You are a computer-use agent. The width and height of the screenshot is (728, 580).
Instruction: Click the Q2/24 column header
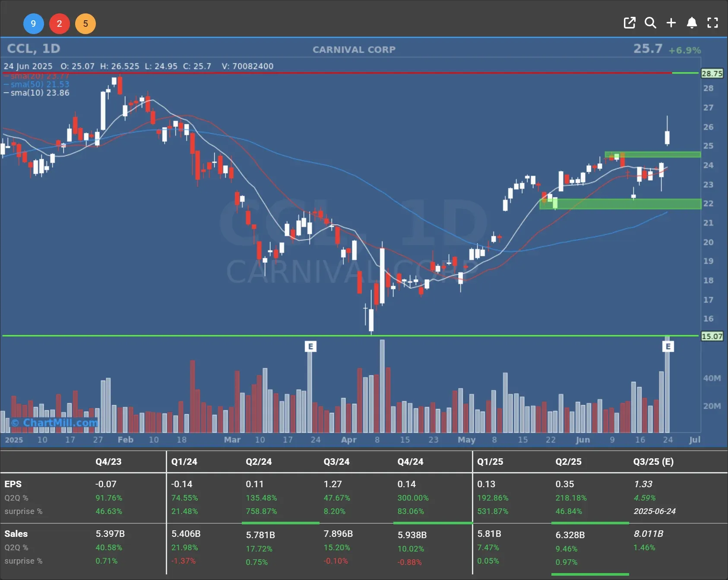[259, 461]
